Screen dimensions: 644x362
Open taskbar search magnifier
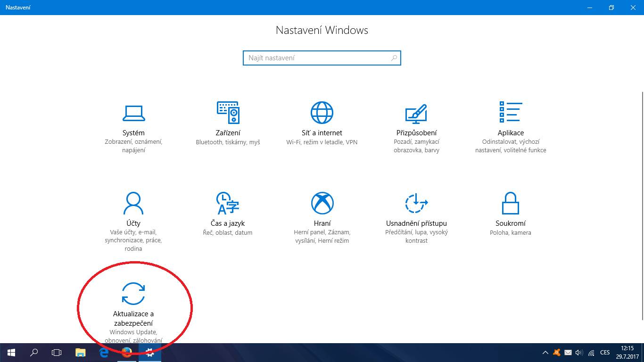tap(34, 353)
